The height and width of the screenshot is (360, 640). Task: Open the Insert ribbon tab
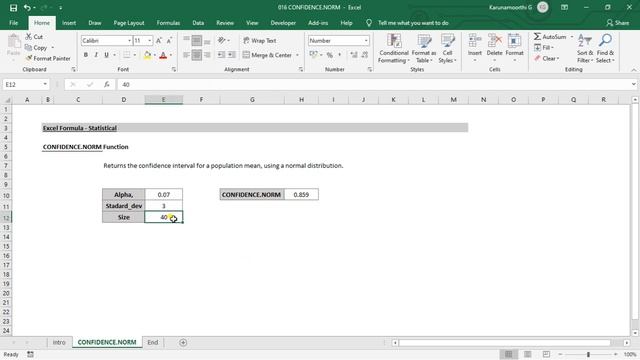tap(69, 23)
